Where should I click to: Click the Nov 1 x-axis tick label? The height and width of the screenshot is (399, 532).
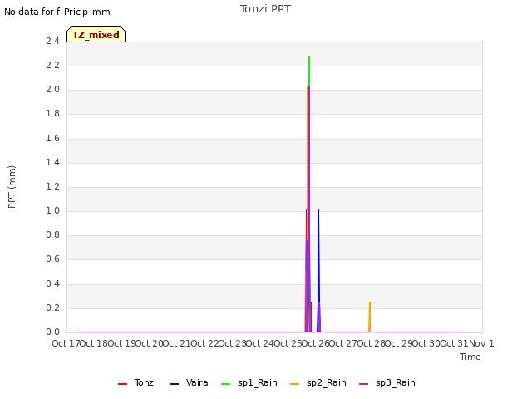point(481,343)
